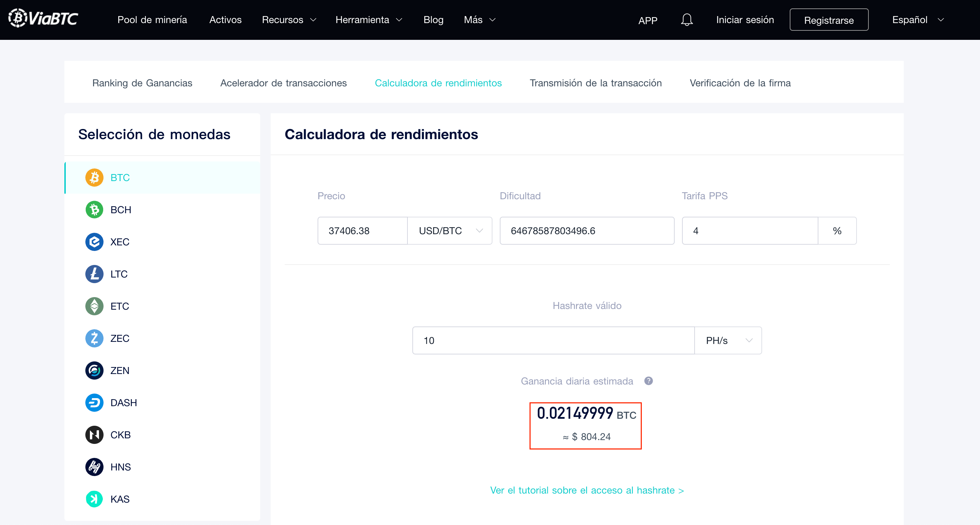Open the Activos page
Image resolution: width=980 pixels, height=525 pixels.
225,20
